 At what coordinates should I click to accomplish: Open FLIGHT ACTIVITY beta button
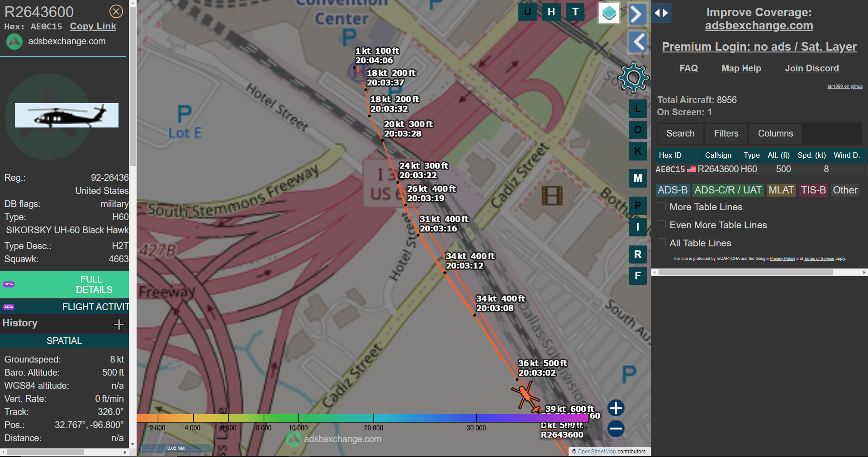click(64, 307)
